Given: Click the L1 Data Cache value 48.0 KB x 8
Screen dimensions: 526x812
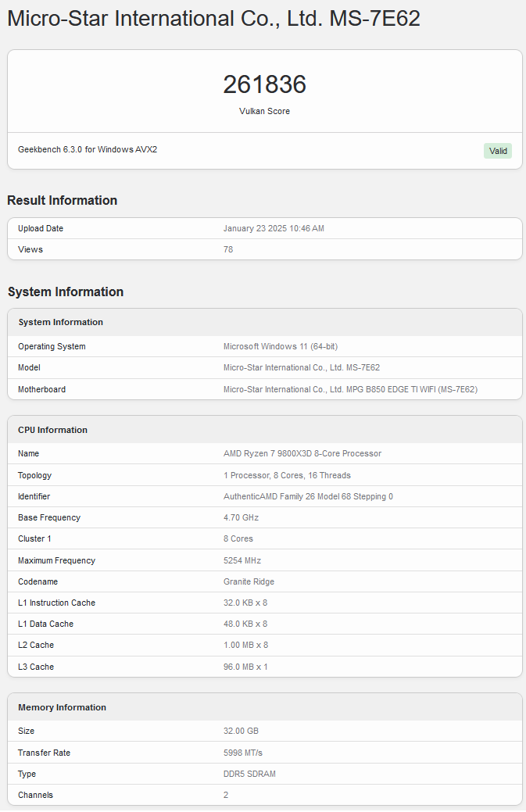Looking at the screenshot, I should point(245,624).
